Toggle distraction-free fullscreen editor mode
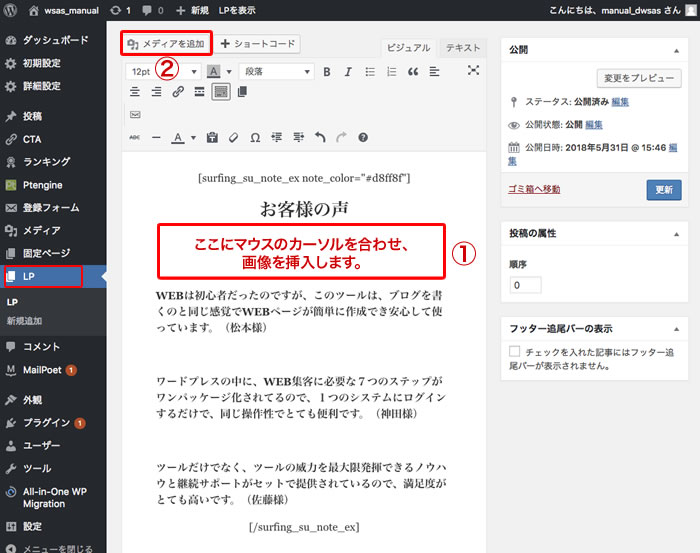The image size is (700, 553). 473,71
